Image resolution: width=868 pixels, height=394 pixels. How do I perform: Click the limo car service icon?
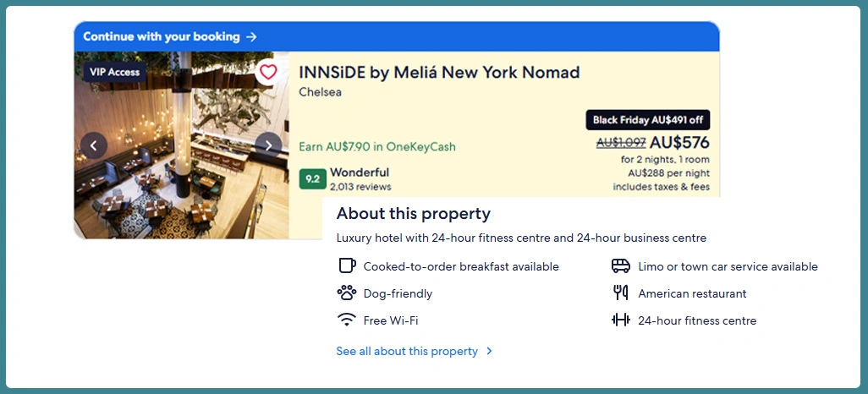[621, 266]
